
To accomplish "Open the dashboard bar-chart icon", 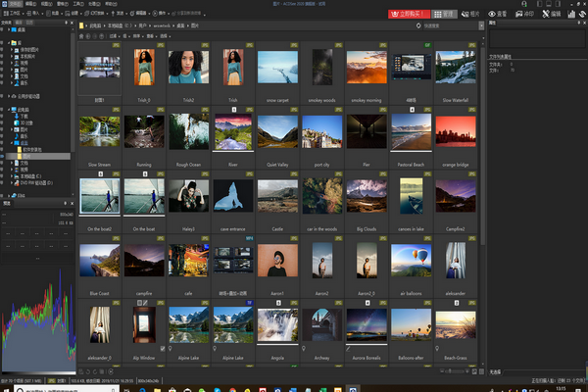I will point(571,15).
